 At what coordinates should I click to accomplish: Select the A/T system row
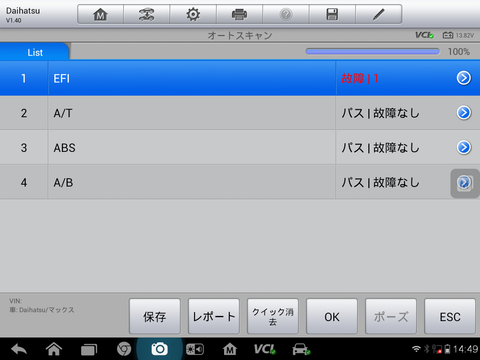(240, 113)
